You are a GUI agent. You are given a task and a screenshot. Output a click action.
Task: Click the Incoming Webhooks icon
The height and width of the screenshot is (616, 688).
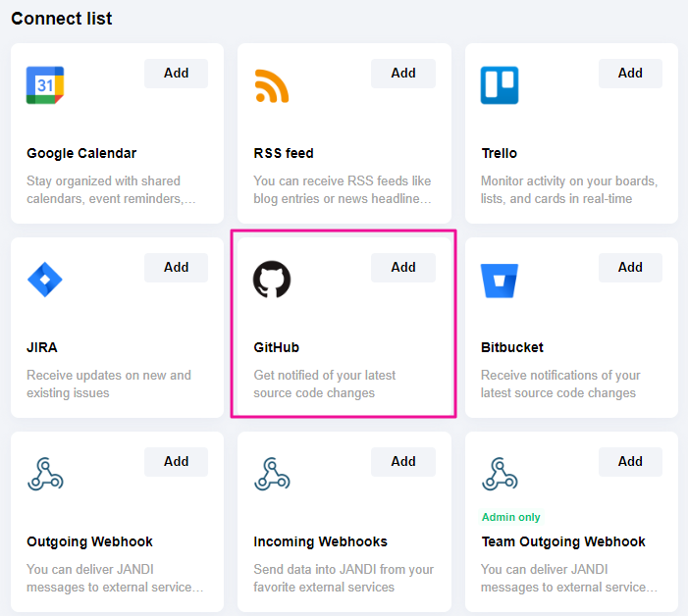point(272,474)
